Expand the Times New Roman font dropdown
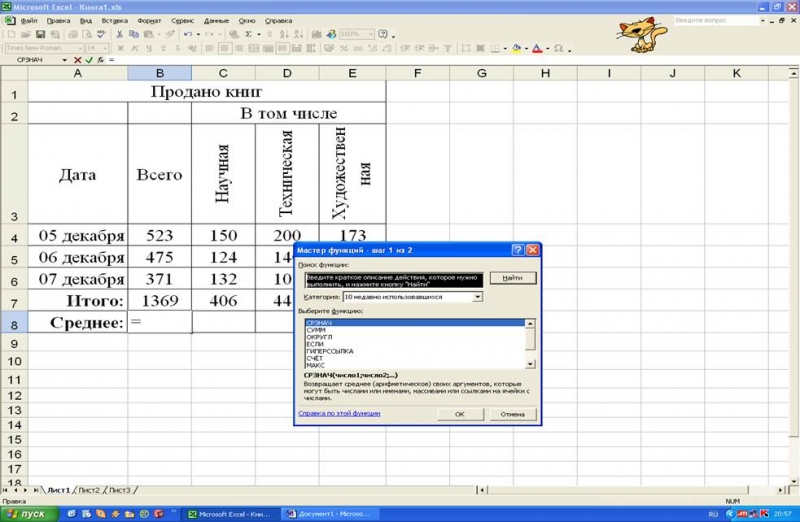The height and width of the screenshot is (522, 800). pos(80,48)
